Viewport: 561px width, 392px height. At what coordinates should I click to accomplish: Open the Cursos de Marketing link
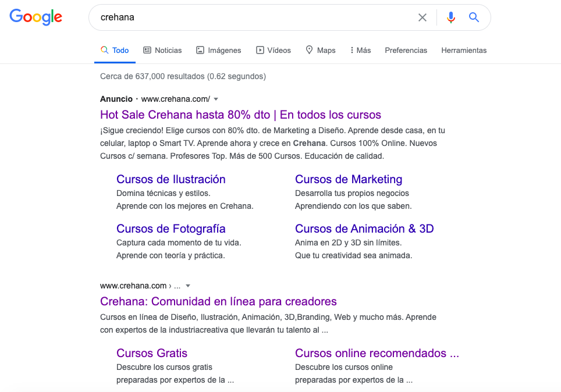tap(348, 179)
